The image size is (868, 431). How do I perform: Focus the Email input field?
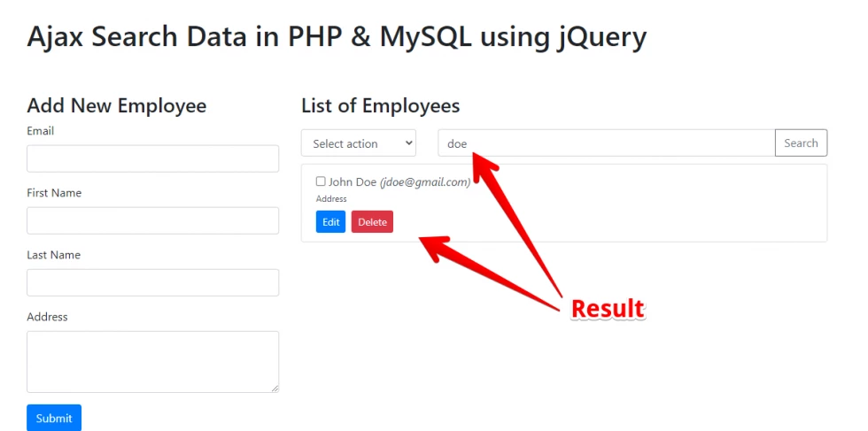tap(152, 158)
